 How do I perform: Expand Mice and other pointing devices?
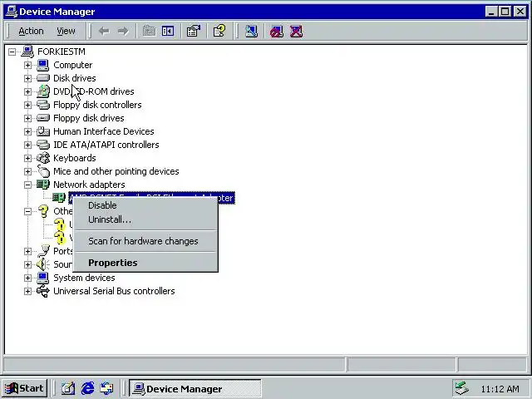(27, 172)
